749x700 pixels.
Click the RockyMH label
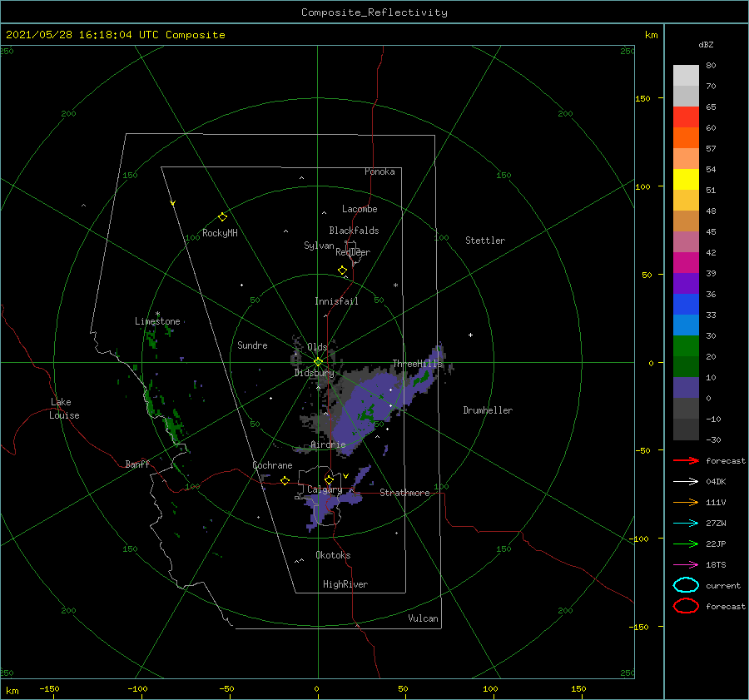[x=220, y=233]
